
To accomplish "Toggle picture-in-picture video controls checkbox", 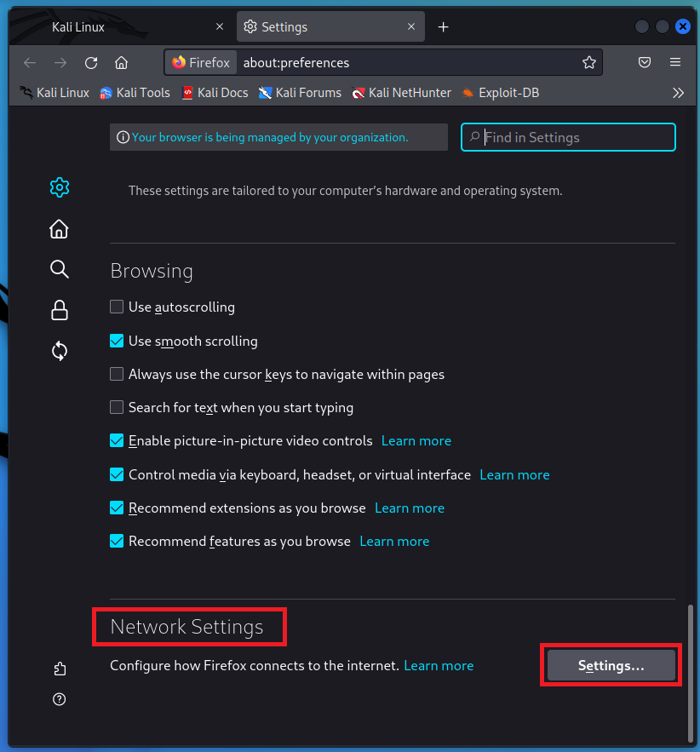I will point(117,441).
